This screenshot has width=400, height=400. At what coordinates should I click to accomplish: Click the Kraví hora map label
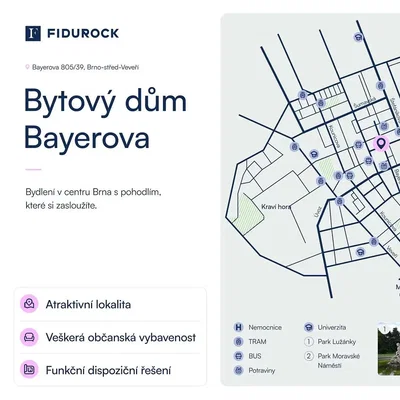(276, 207)
